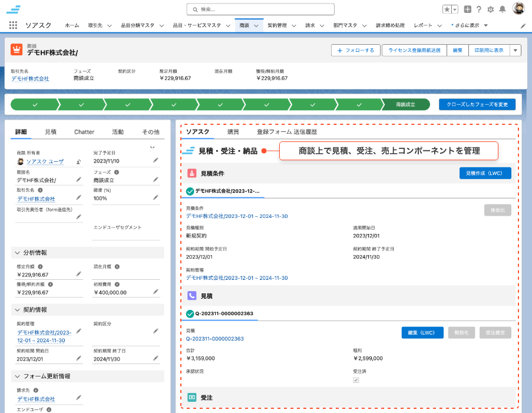
Task: Open the favorites list dropdown arrow
Action: point(455,9)
